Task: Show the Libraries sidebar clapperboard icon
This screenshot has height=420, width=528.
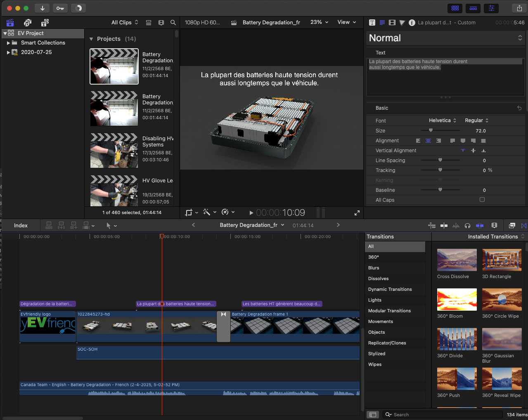Action: [10, 23]
